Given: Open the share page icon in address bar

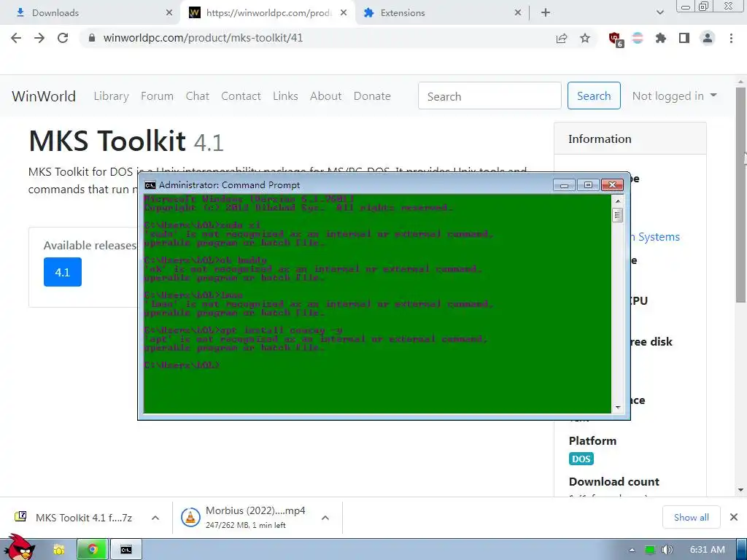Looking at the screenshot, I should pos(562,38).
